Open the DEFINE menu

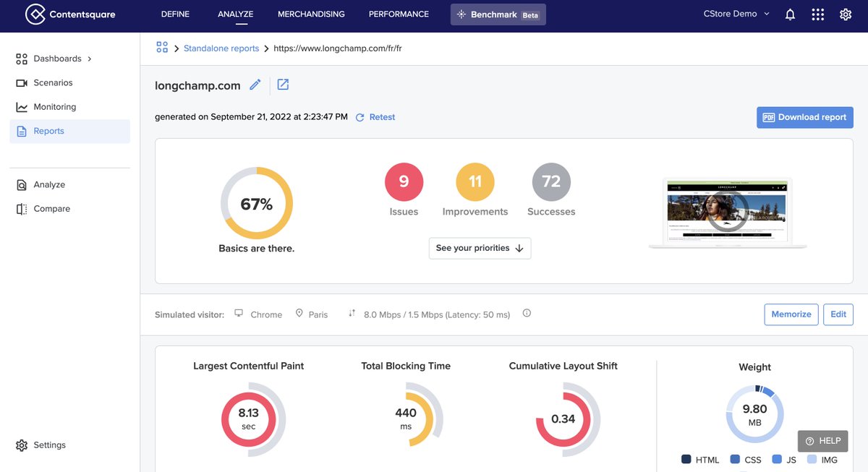pyautogui.click(x=175, y=14)
